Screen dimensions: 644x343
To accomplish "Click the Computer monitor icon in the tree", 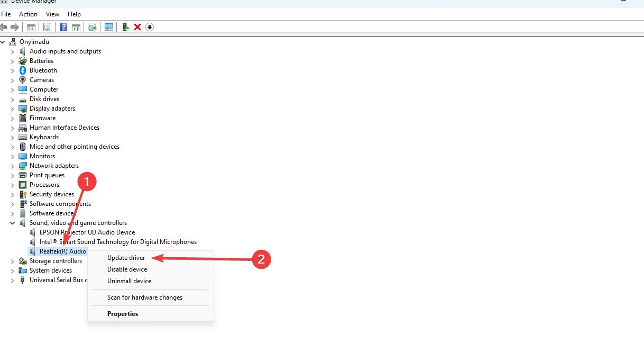I will coord(23,89).
